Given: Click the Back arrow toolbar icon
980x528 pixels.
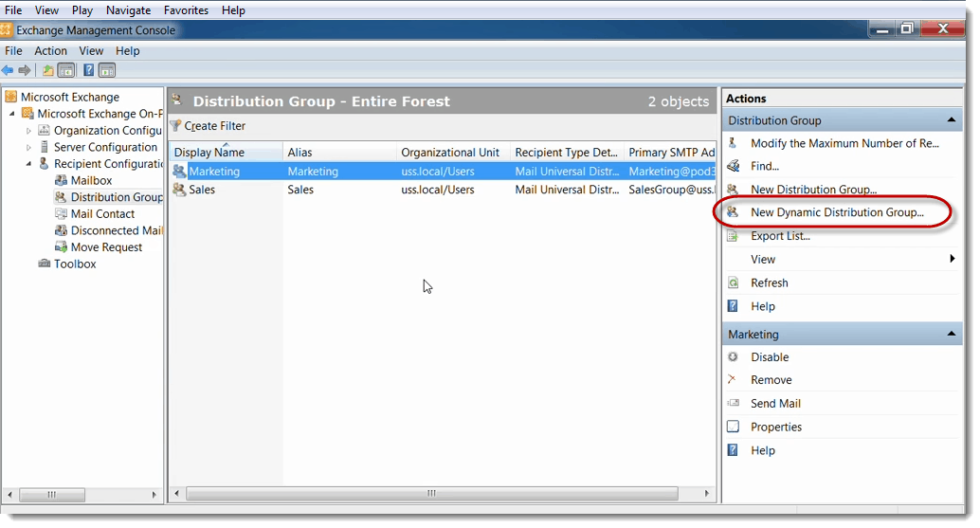Looking at the screenshot, I should pyautogui.click(x=8, y=70).
